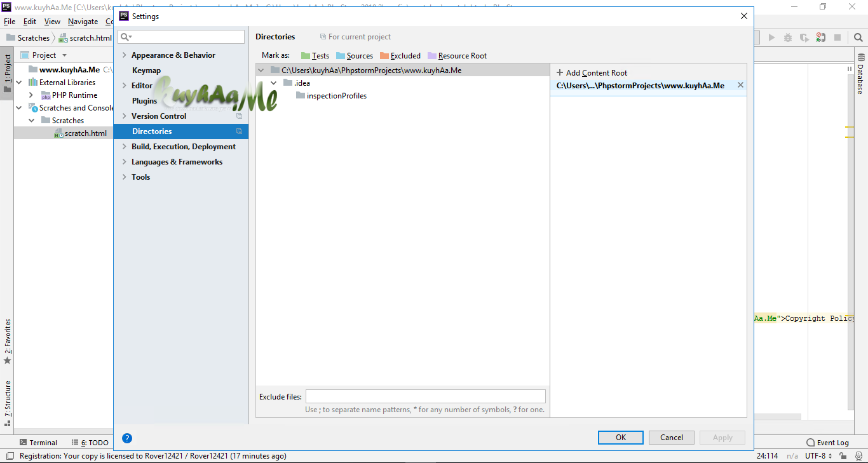Mark directory as Resource Root
Screen dimensions: 868x463
pos(458,56)
